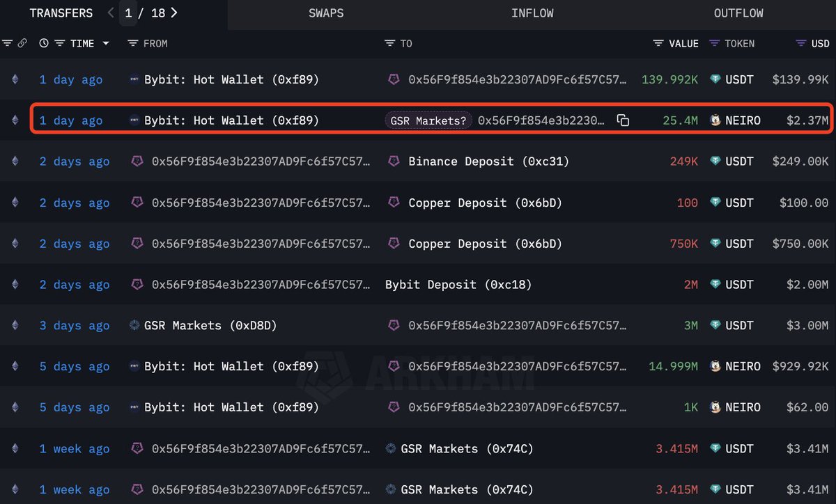
Task: Open the FROM column filter
Action: pos(133,43)
